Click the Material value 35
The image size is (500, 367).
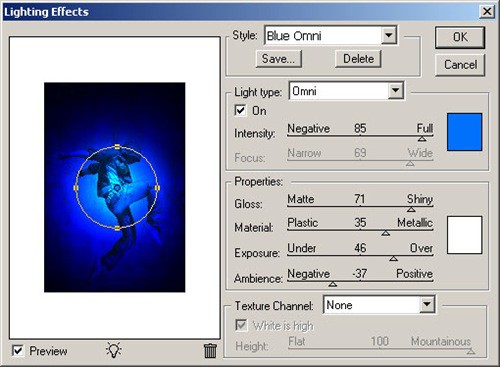(360, 223)
